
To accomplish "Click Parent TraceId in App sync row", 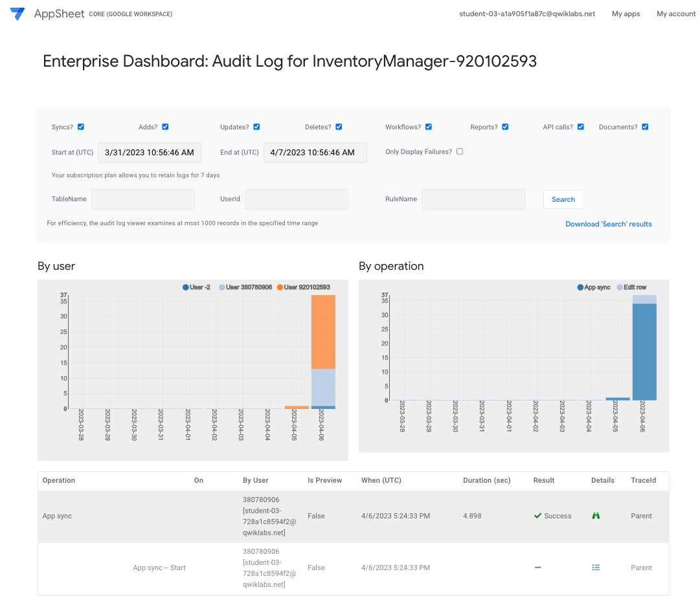I will (x=641, y=516).
